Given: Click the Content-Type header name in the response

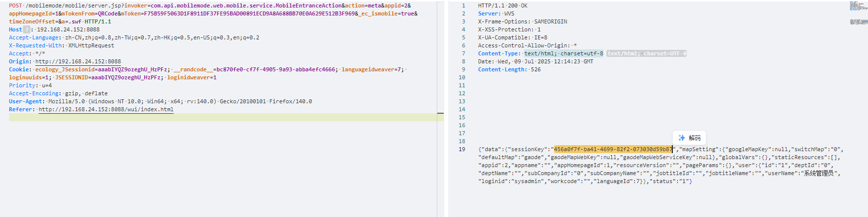Looking at the screenshot, I should coord(498,53).
